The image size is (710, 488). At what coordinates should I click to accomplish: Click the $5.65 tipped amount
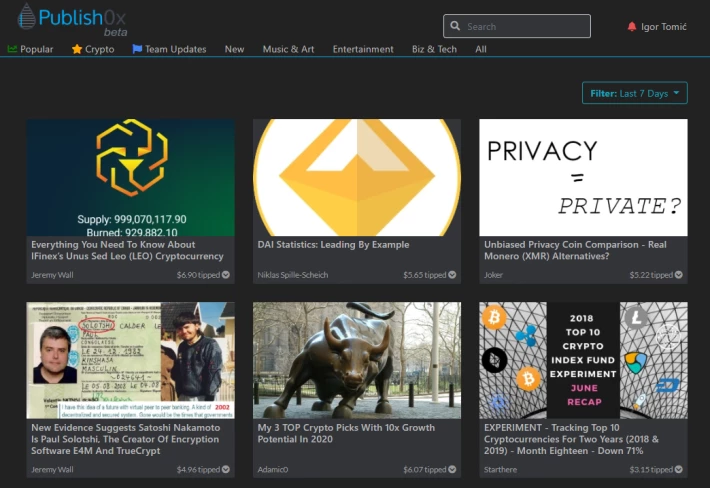click(425, 275)
